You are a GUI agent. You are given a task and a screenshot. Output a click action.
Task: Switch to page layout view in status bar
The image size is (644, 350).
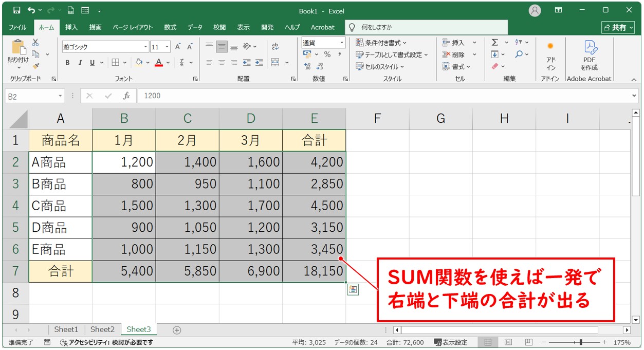coord(508,342)
